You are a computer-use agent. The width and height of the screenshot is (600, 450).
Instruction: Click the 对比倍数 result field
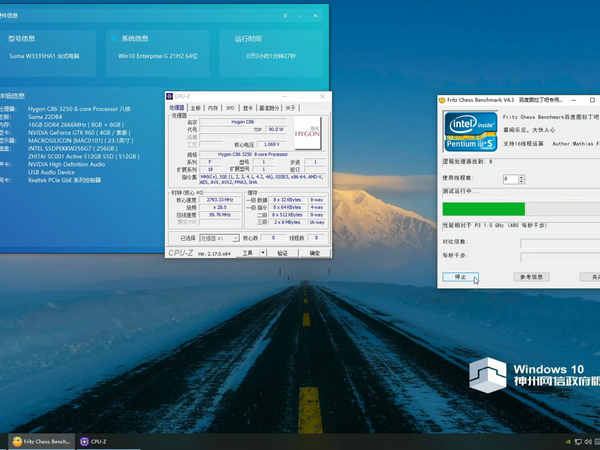(560, 243)
